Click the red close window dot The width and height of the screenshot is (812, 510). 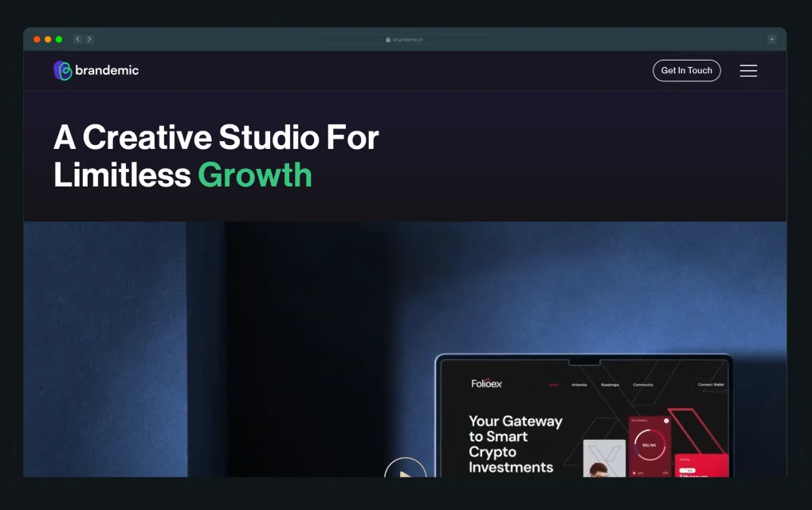coord(37,39)
